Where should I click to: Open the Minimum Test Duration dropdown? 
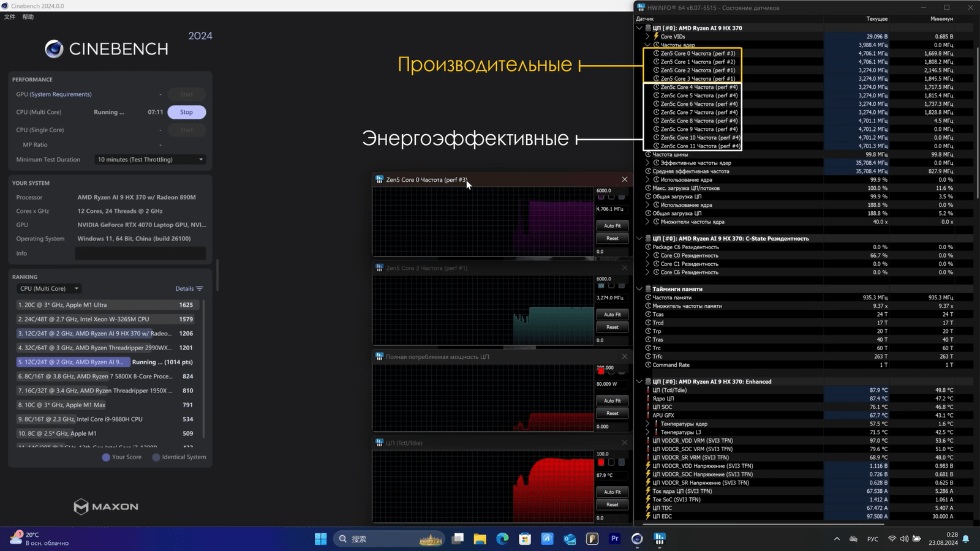point(150,160)
